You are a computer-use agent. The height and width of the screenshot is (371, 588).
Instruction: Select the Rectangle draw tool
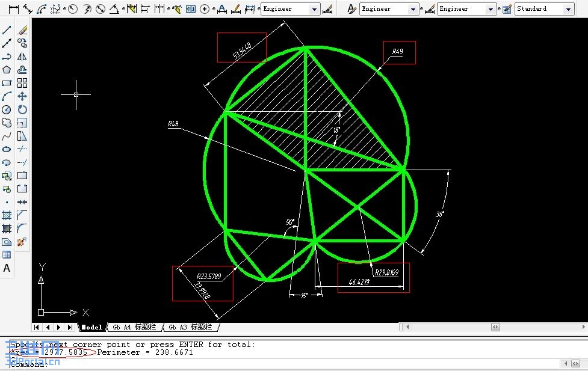coord(7,83)
